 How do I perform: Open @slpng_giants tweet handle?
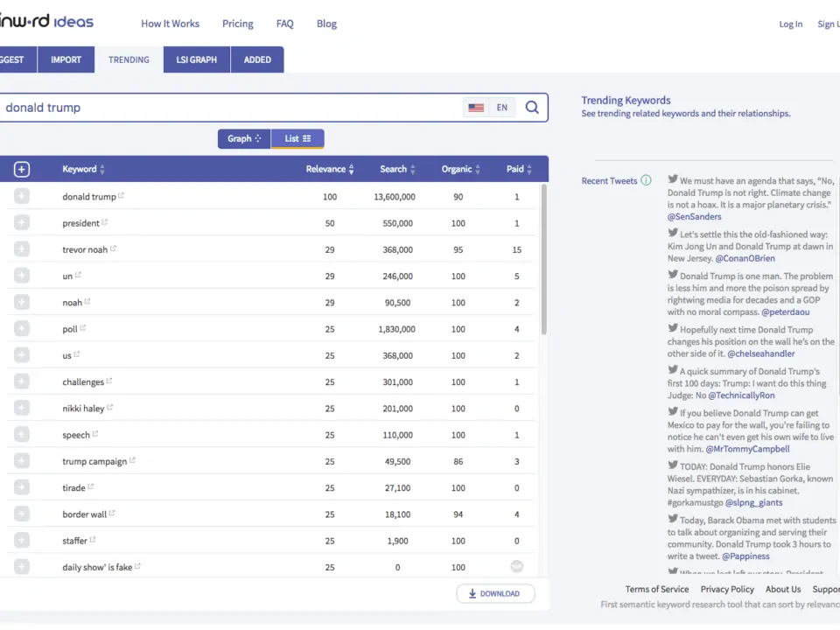(x=753, y=503)
